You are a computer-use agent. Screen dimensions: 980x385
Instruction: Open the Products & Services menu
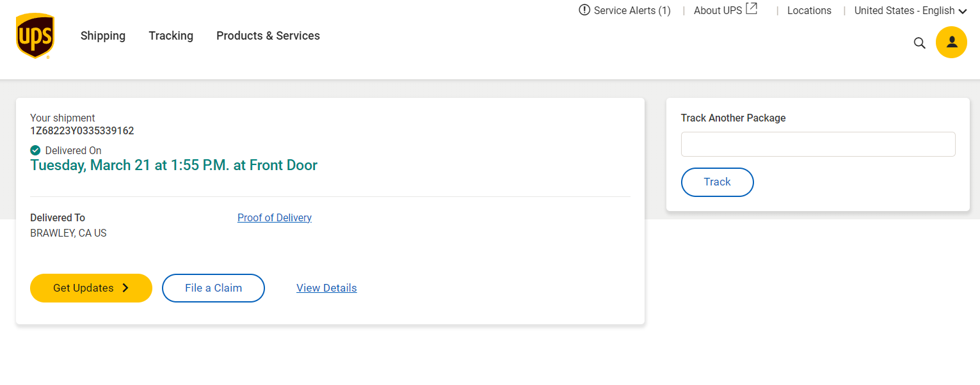pos(268,36)
